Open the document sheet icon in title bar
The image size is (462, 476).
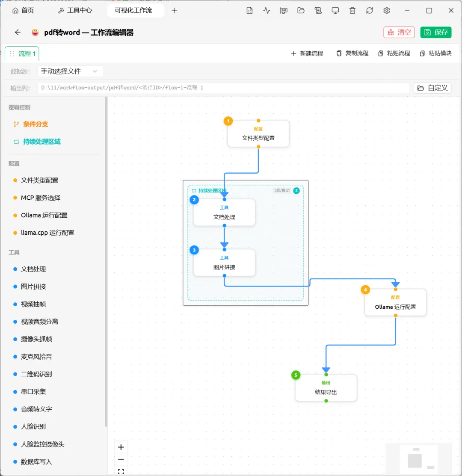(x=249, y=11)
